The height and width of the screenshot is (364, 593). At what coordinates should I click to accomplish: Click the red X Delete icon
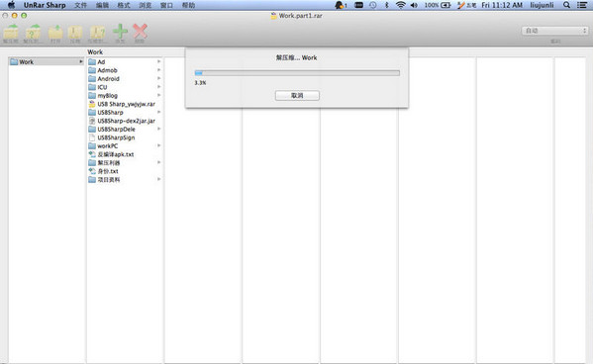point(140,31)
